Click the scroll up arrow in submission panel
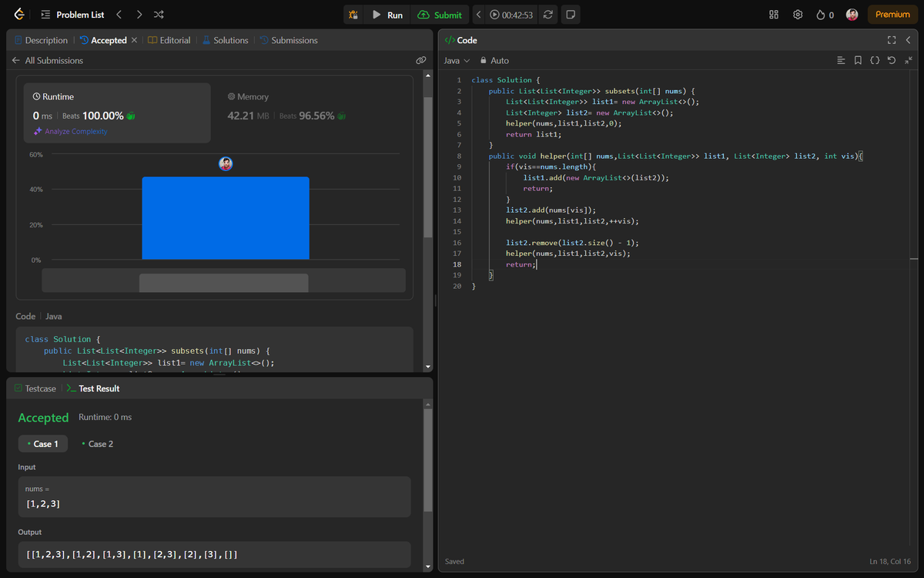This screenshot has height=578, width=924. tap(428, 76)
